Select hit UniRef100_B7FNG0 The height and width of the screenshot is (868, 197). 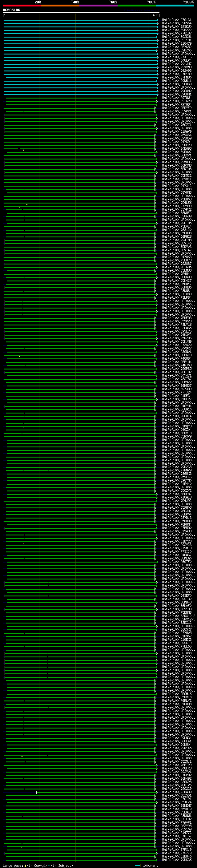[176, 78]
